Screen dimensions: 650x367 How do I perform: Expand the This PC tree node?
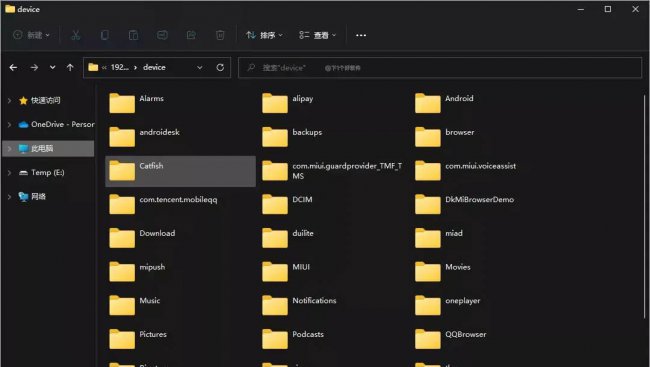tap(10, 148)
